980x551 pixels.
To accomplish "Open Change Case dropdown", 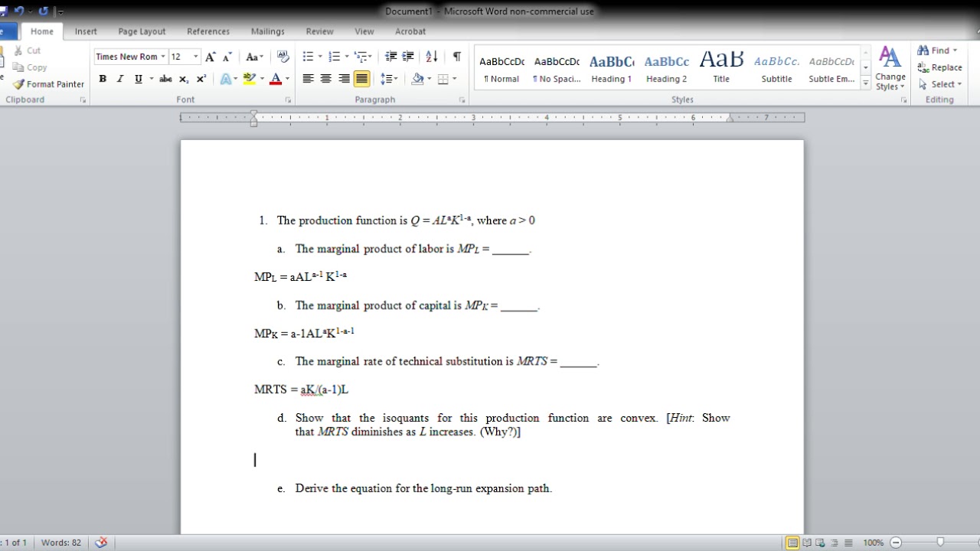I will (x=254, y=57).
